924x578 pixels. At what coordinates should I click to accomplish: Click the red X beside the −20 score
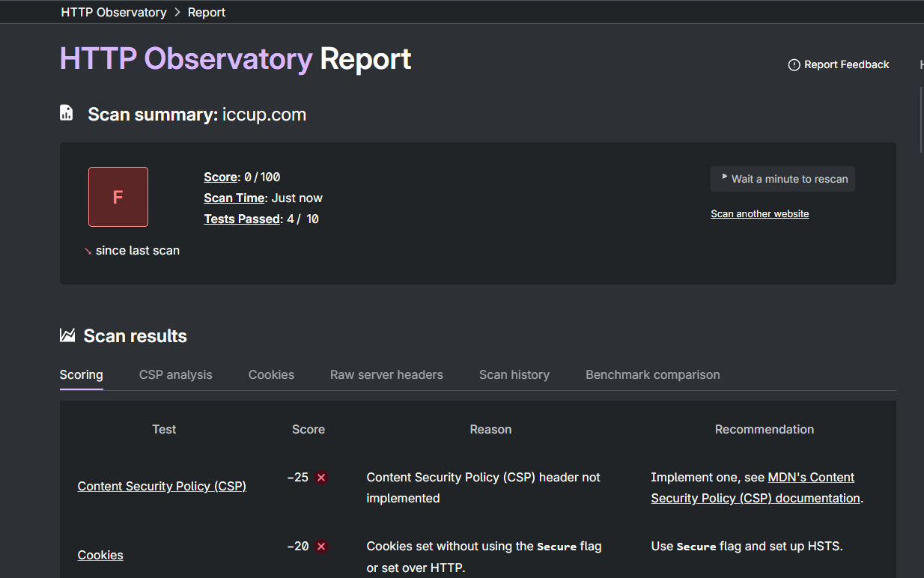click(x=321, y=547)
